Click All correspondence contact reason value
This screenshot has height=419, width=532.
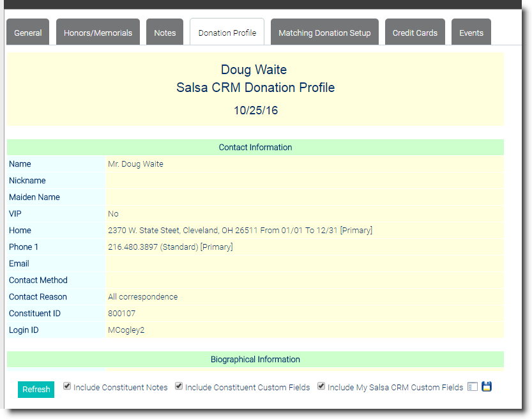point(143,297)
